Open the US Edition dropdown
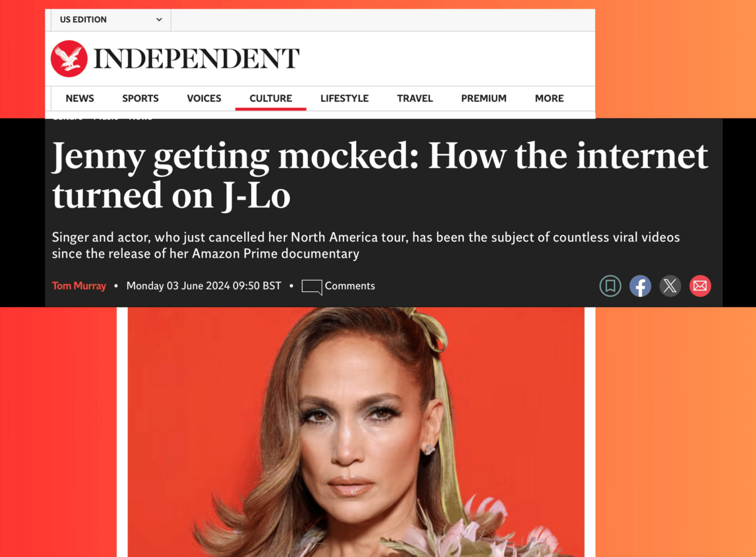 point(111,20)
